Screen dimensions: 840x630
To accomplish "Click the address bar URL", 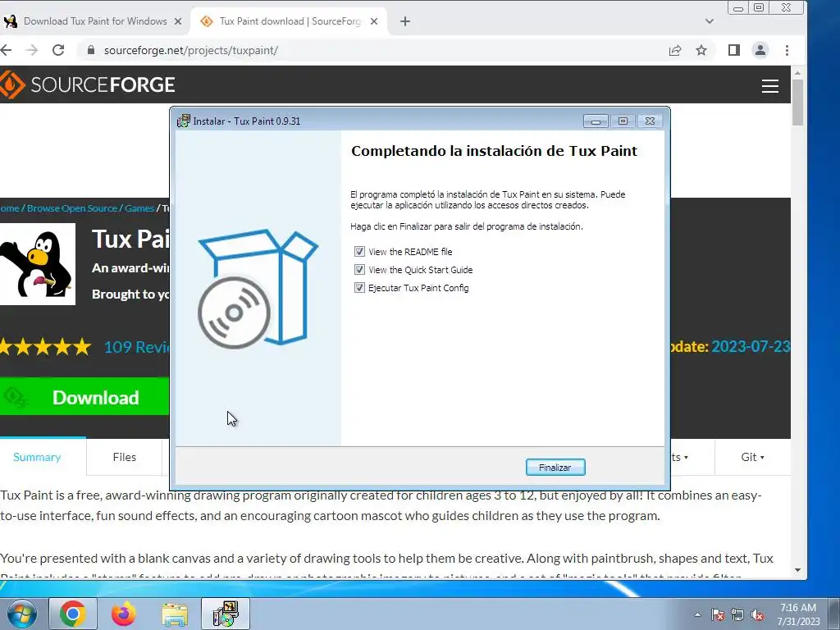I will [x=190, y=50].
